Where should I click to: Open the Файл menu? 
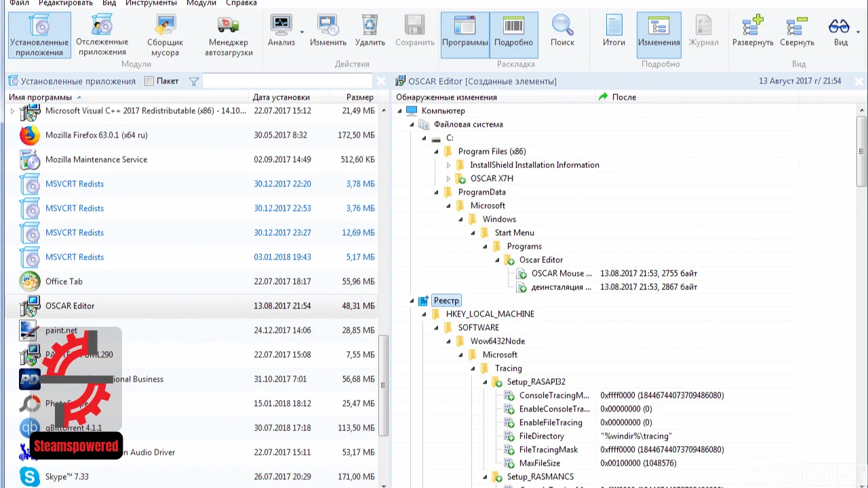pos(19,3)
